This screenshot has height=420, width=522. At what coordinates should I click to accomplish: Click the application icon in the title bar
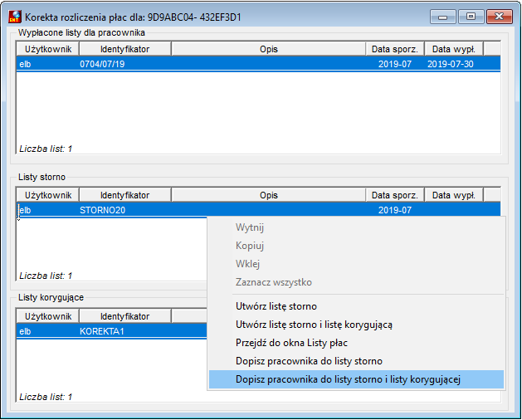click(x=15, y=17)
